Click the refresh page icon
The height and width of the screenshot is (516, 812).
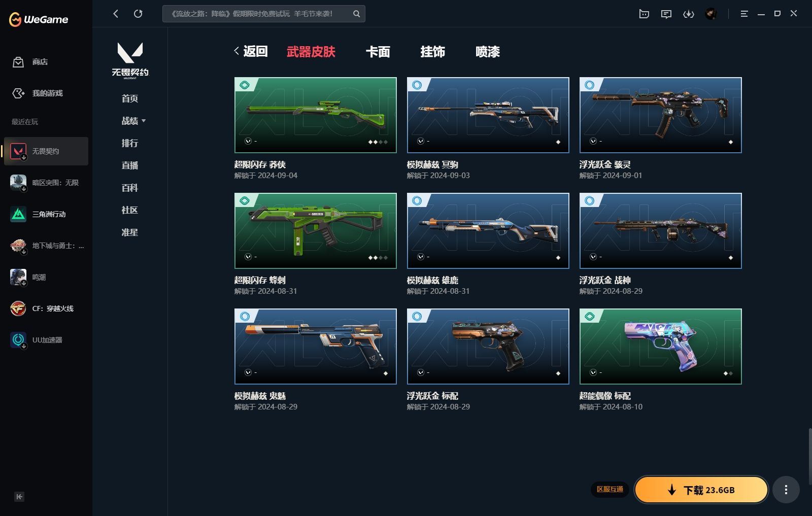click(x=138, y=14)
